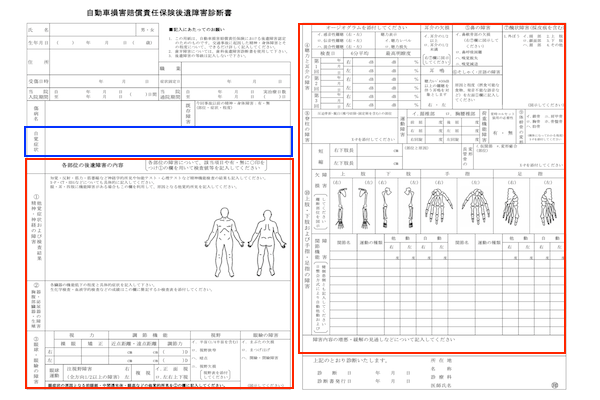Click the left leg bone diagram under 下肢
The image size is (600, 400).
(410, 207)
